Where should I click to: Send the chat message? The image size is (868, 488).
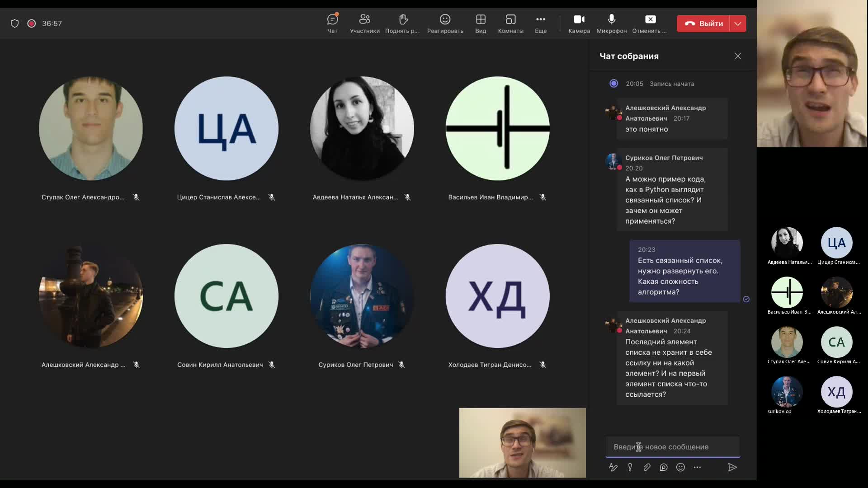tap(732, 467)
